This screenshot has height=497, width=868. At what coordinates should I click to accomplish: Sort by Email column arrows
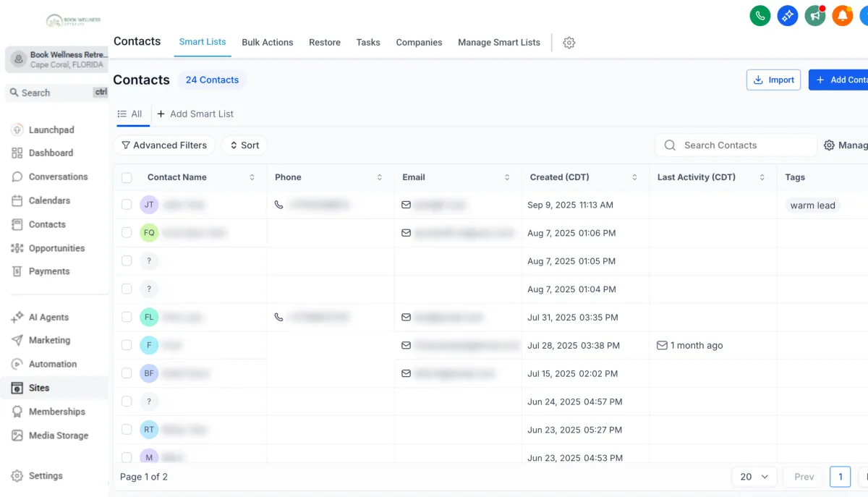point(507,177)
